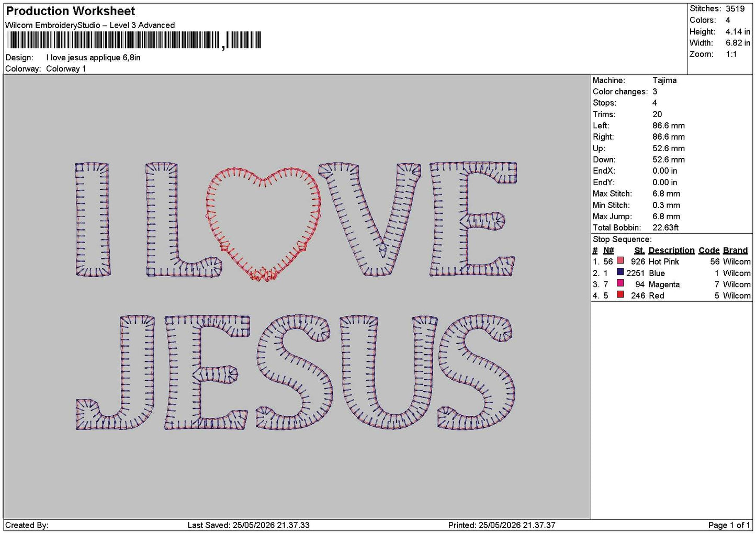
Task: Click the Zoom value 1:1
Action: [731, 54]
